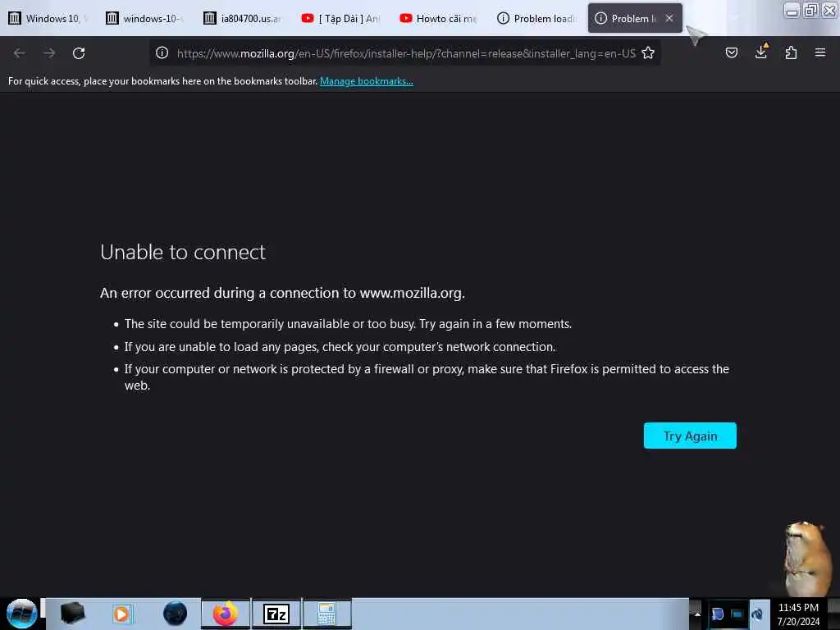This screenshot has width=840, height=630.
Task: Open the Downloads panel
Action: click(x=761, y=52)
